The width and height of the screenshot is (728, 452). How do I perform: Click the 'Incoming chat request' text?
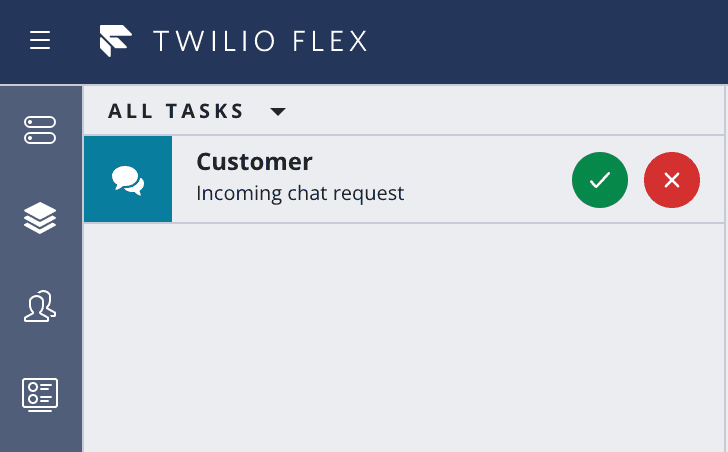pos(300,193)
